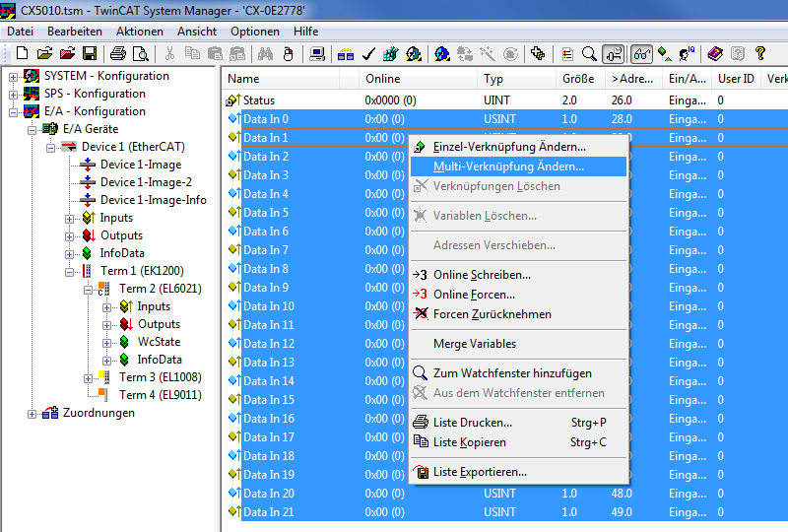Click the Open folder toolbar icon
The width and height of the screenshot is (788, 532).
pos(44,53)
